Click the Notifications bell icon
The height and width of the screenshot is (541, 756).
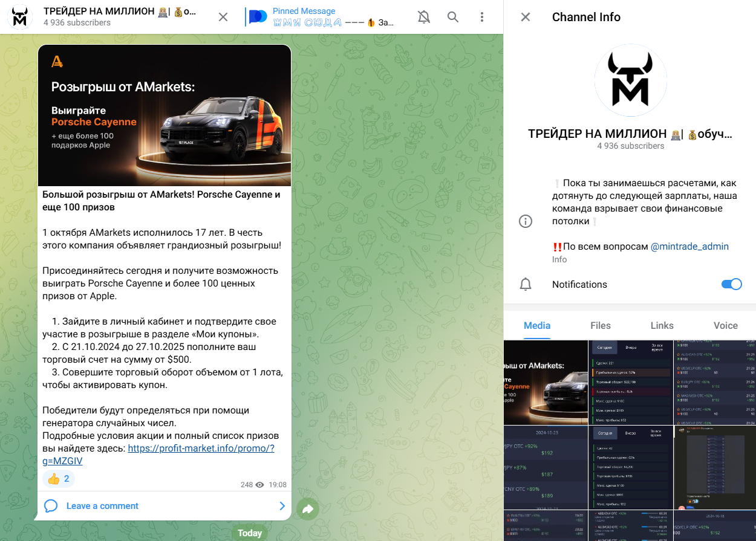click(526, 284)
